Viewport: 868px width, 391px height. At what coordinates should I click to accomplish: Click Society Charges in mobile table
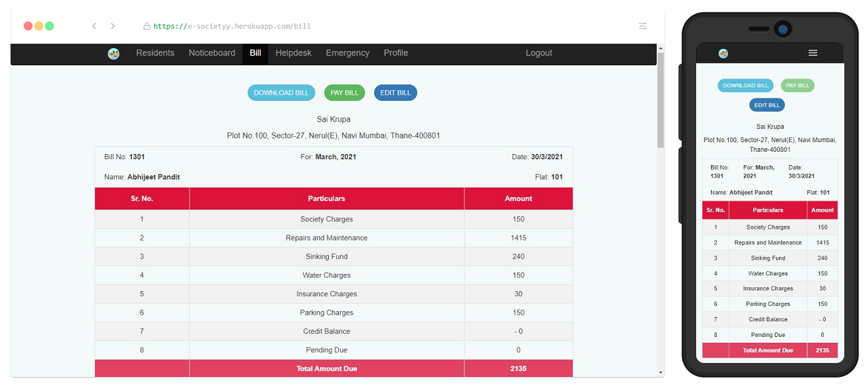pos(768,227)
